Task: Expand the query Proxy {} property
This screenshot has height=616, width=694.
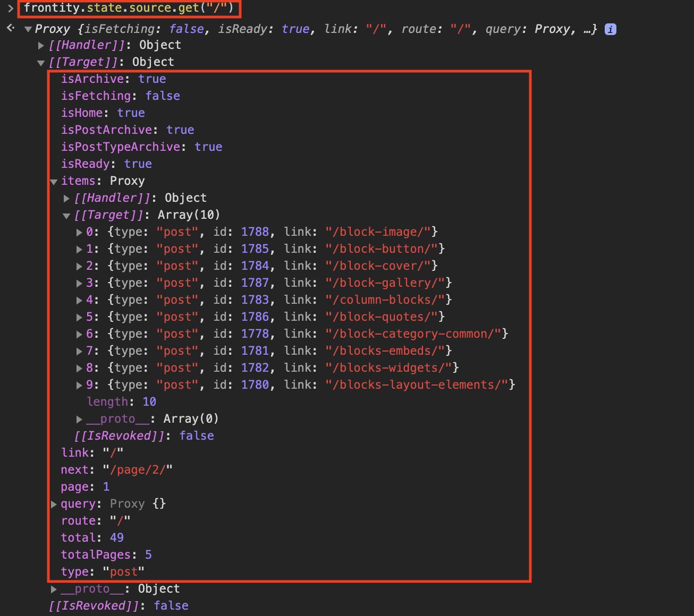Action: click(54, 504)
